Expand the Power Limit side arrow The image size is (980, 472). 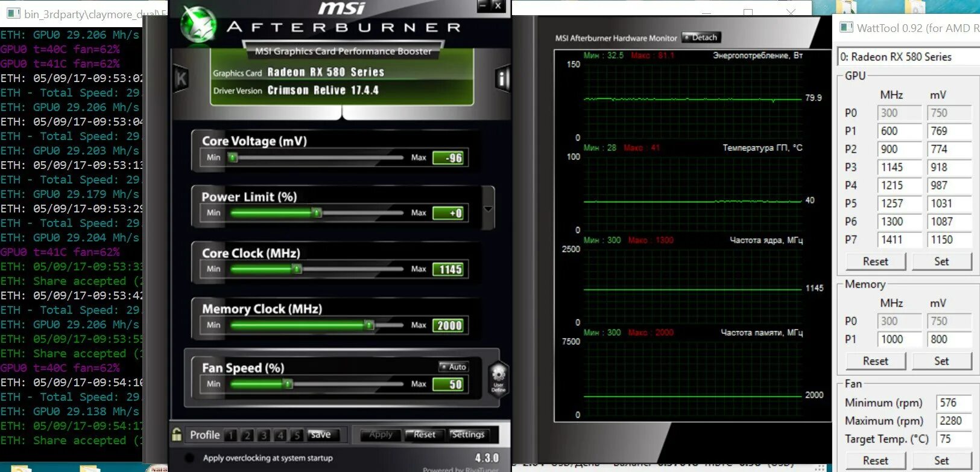[x=488, y=209]
